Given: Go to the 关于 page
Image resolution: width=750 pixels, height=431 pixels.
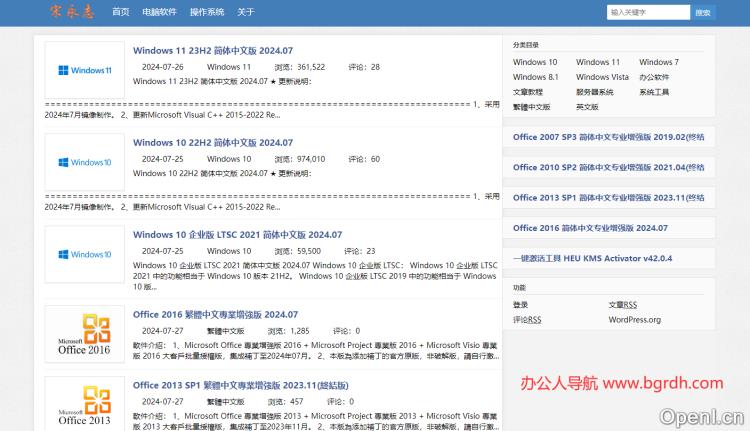Looking at the screenshot, I should (246, 12).
